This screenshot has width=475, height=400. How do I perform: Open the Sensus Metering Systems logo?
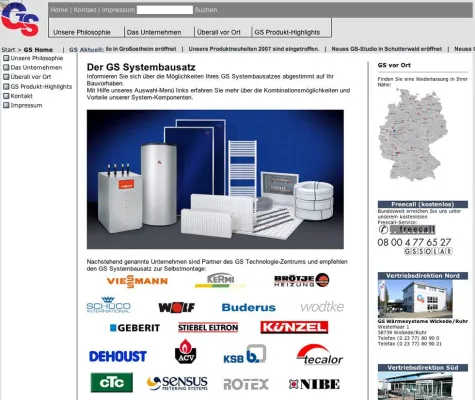177,383
